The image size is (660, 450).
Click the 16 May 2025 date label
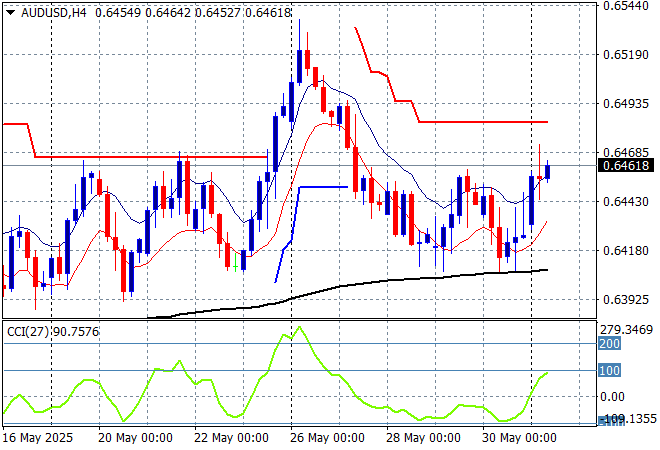click(40, 437)
